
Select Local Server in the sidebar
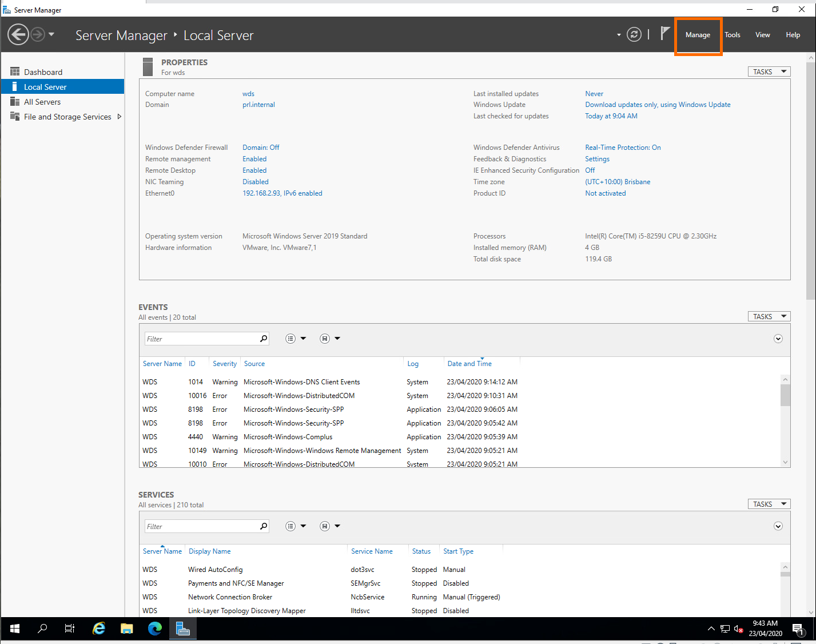pyautogui.click(x=62, y=87)
